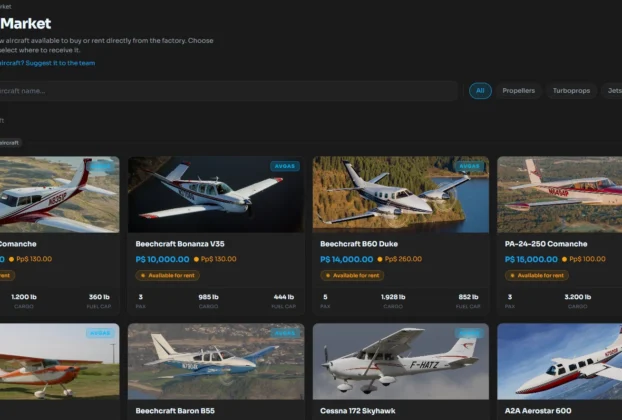622x420 pixels.
Task: Click the P$ 10,000.00 price
Action: pos(162,259)
